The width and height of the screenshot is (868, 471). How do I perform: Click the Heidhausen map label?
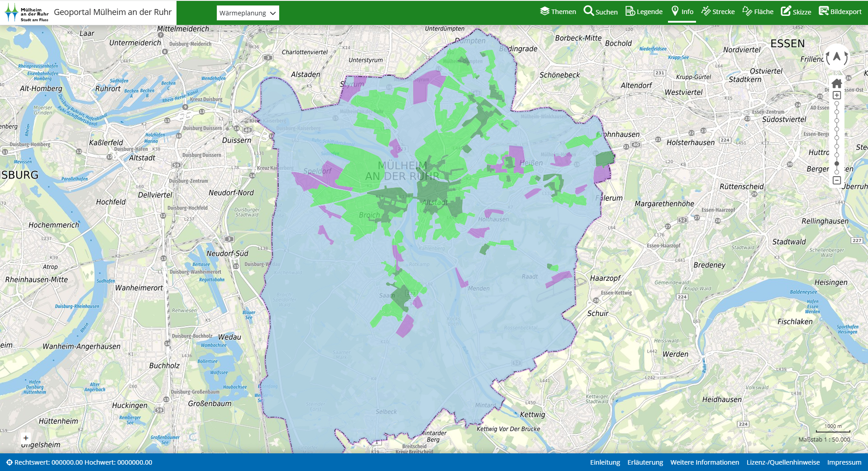click(722, 399)
